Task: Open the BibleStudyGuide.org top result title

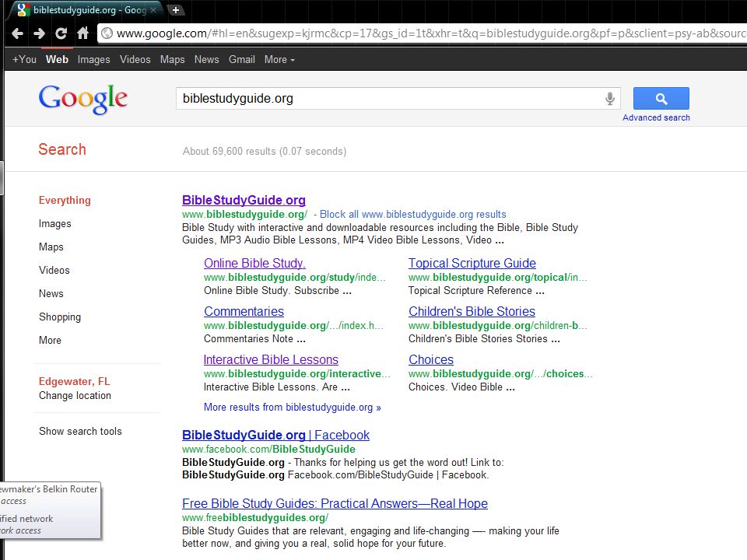Action: [244, 200]
